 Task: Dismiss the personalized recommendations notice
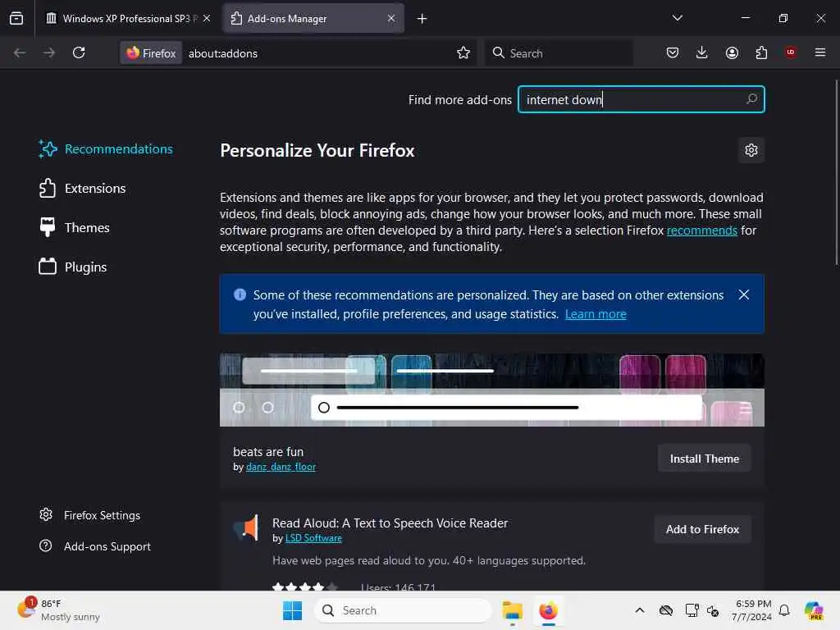tap(743, 294)
